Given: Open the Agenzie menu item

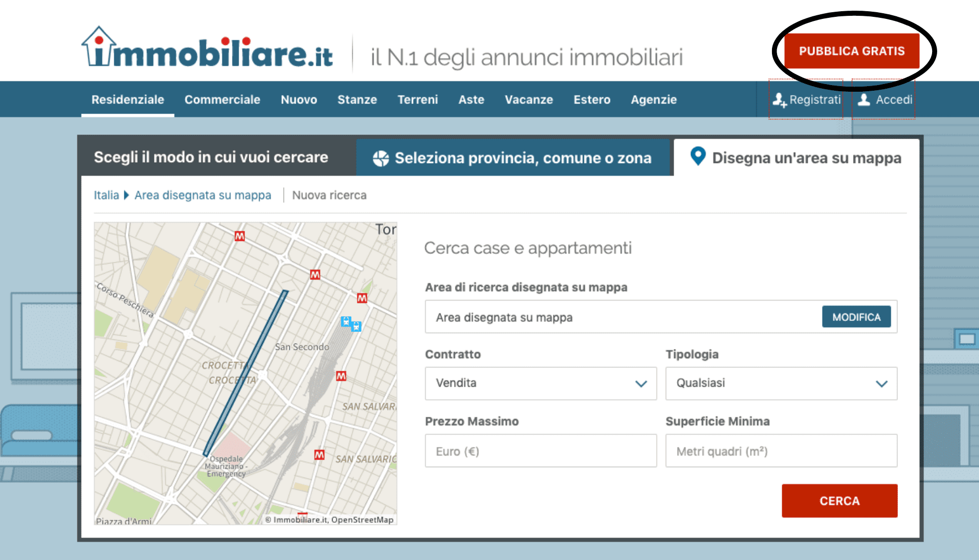Looking at the screenshot, I should point(654,99).
